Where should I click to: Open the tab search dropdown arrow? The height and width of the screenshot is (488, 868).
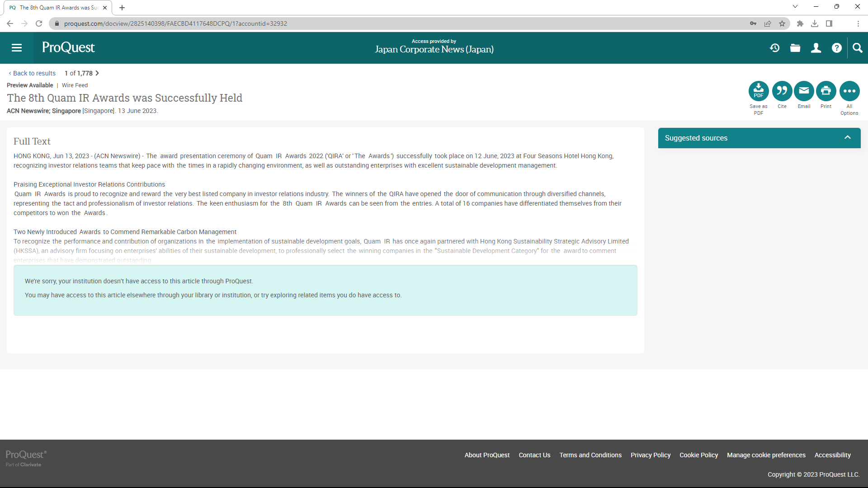[x=795, y=7]
